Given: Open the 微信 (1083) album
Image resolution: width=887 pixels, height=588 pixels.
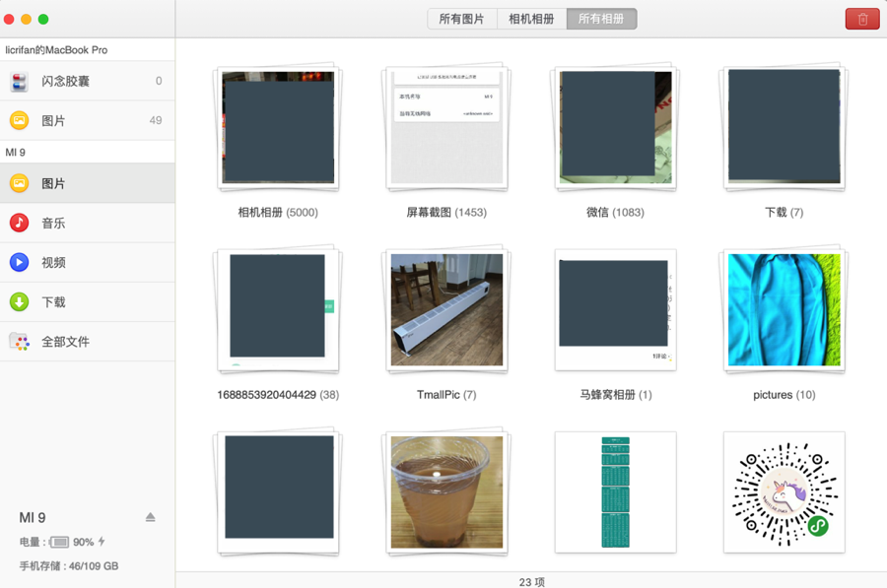Looking at the screenshot, I should [615, 128].
